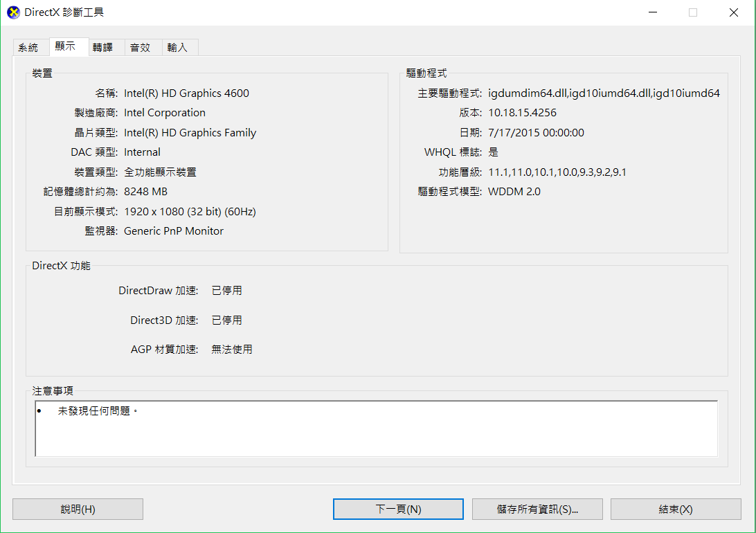Select the 顯示 tab
Screen dimensions: 756x533
[69, 46]
